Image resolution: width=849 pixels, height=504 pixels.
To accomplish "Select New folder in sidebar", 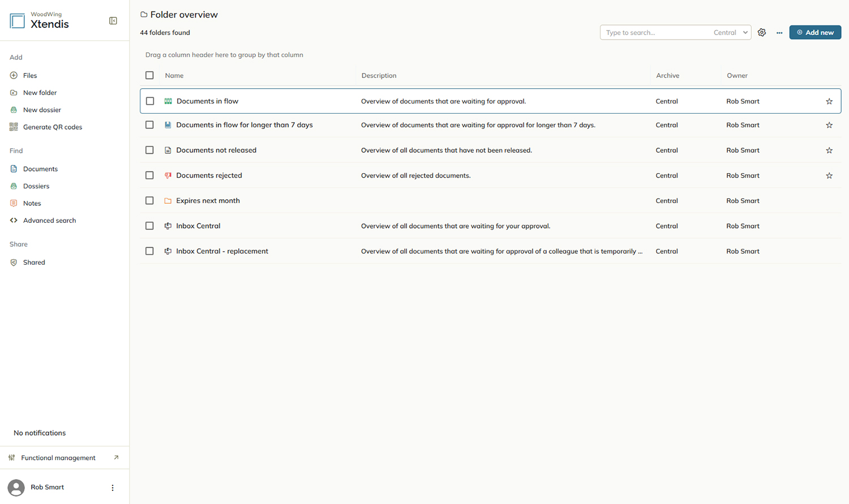I will [x=40, y=93].
